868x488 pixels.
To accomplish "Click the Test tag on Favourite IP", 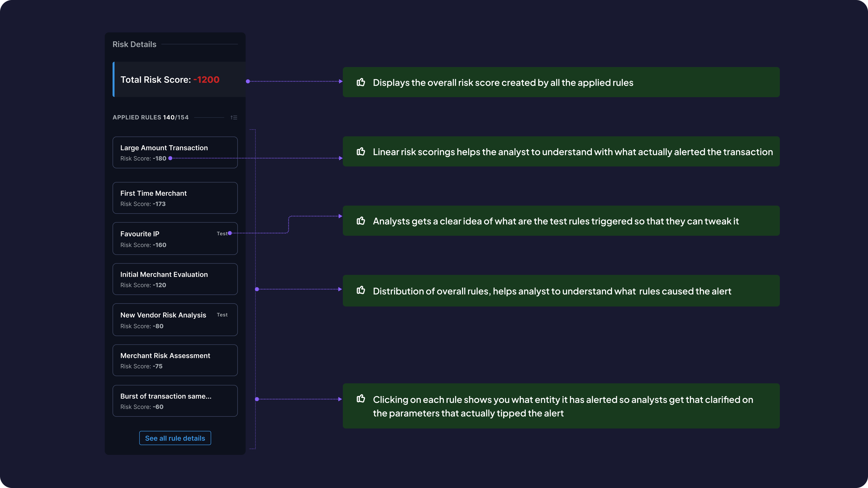I will point(222,233).
